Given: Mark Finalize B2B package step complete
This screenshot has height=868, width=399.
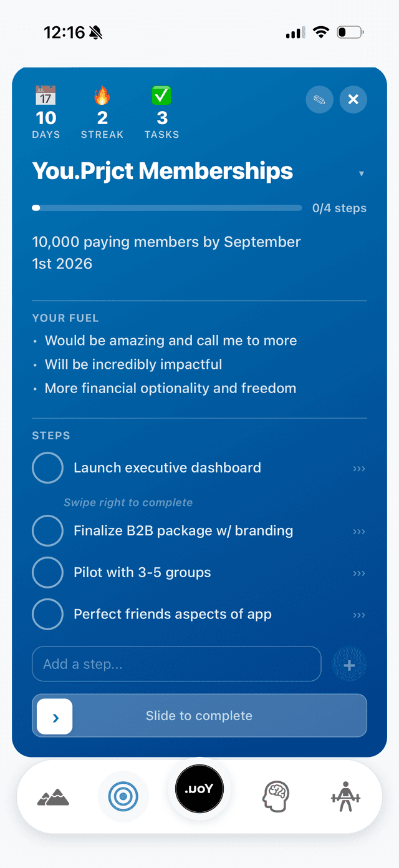Looking at the screenshot, I should point(47,531).
